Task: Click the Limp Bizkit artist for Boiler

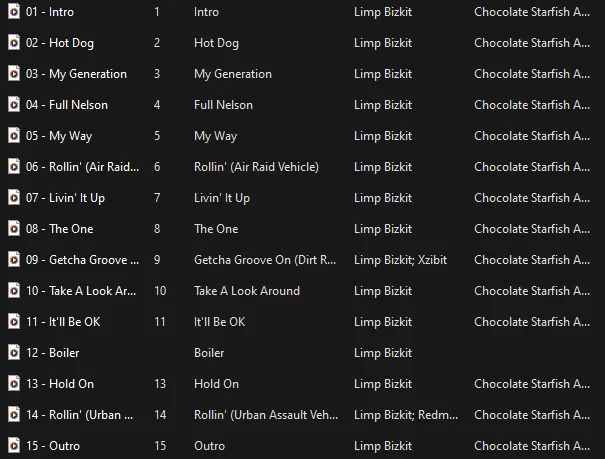Action: click(x=383, y=353)
